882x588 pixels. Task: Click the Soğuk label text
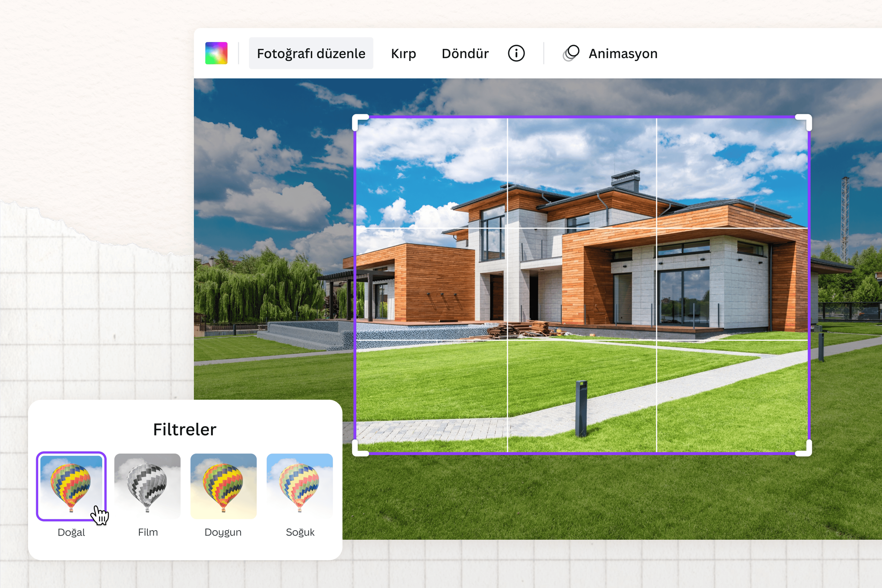click(x=300, y=532)
